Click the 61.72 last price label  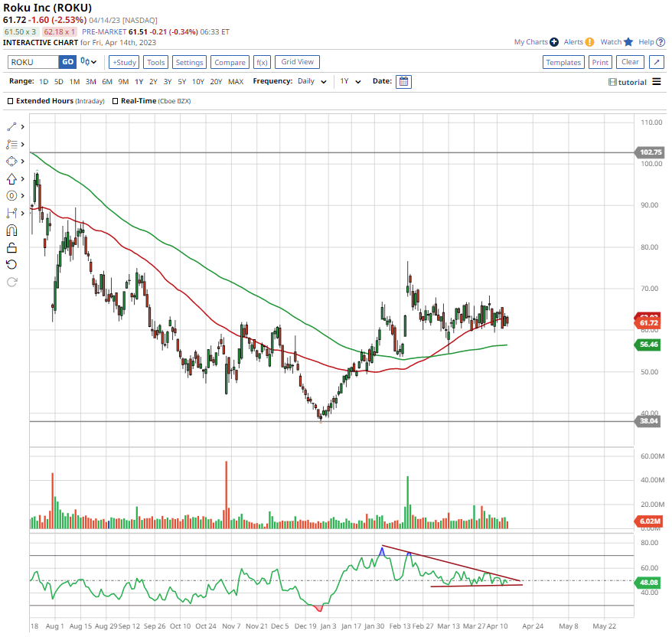tap(648, 323)
